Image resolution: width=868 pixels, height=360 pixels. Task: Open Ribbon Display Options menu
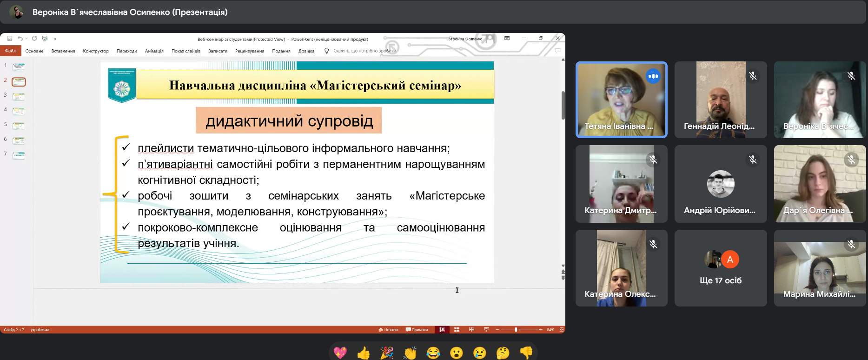point(507,39)
